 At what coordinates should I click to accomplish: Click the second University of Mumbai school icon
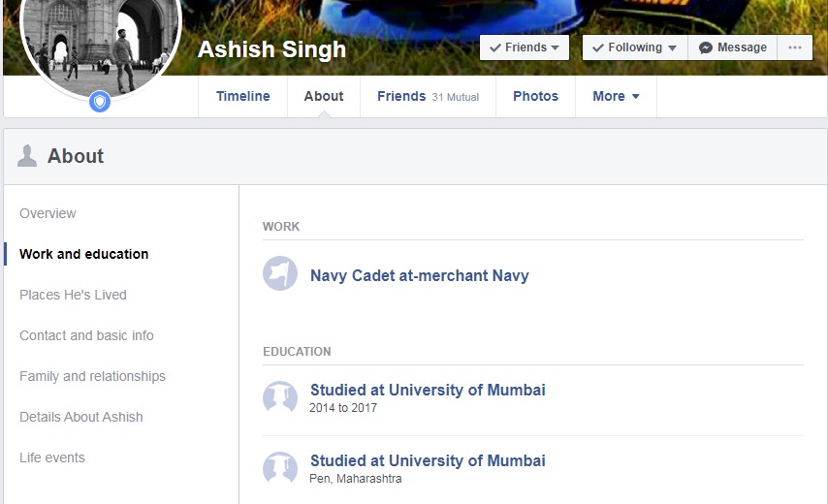point(280,468)
